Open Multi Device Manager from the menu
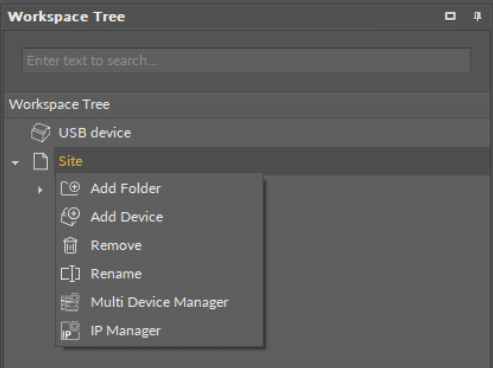This screenshot has width=493, height=368. [159, 302]
